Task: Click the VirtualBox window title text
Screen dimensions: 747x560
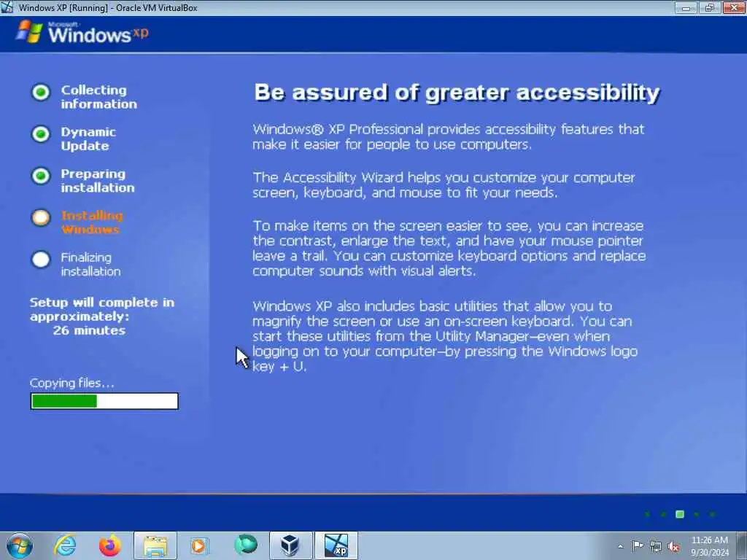Action: coord(108,7)
